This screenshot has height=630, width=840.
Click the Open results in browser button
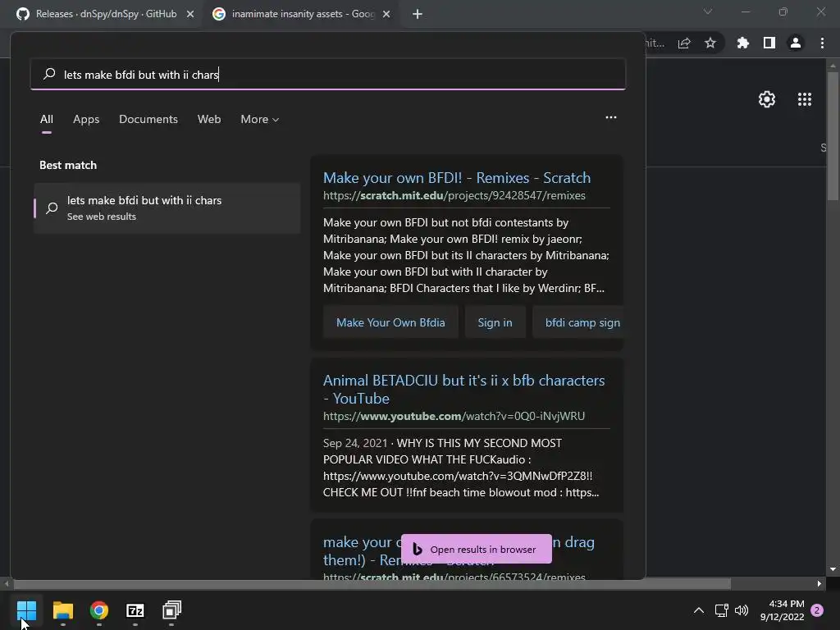coord(477,549)
